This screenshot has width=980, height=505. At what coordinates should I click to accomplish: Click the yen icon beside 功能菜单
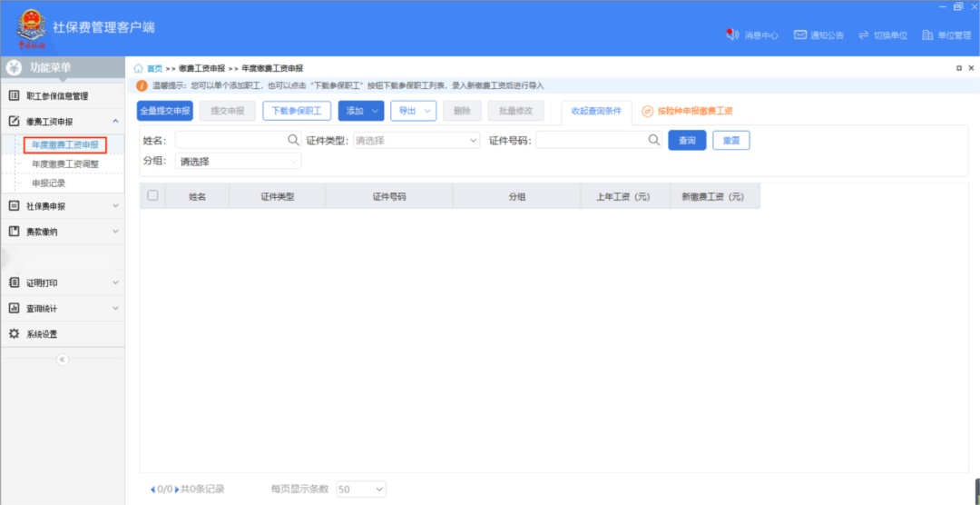[14, 67]
